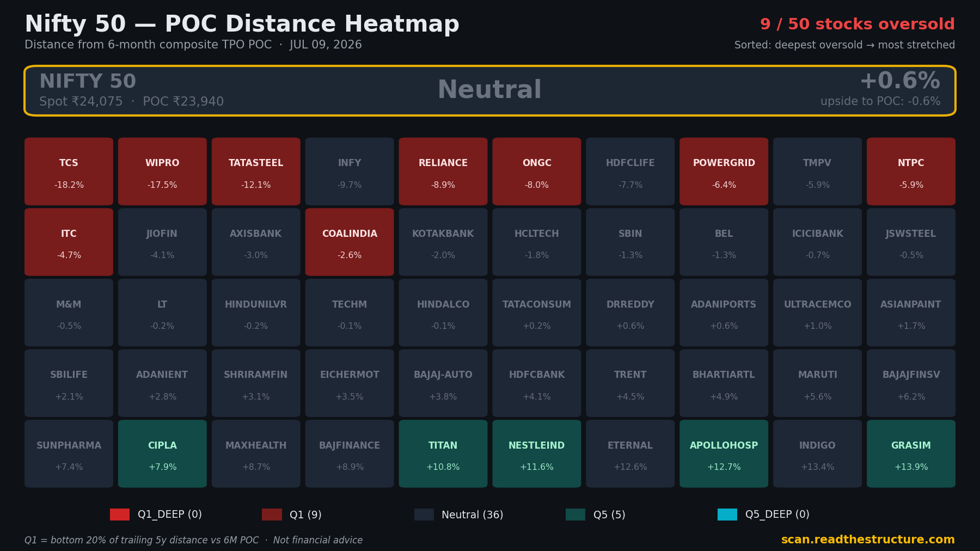The width and height of the screenshot is (980, 551).
Task: Open the CIPLA +7.9% tile
Action: point(162,454)
